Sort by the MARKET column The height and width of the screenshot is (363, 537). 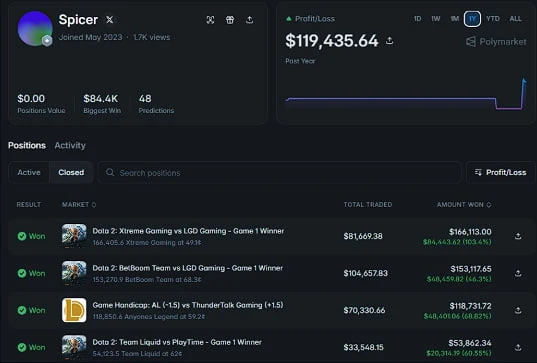tap(79, 204)
